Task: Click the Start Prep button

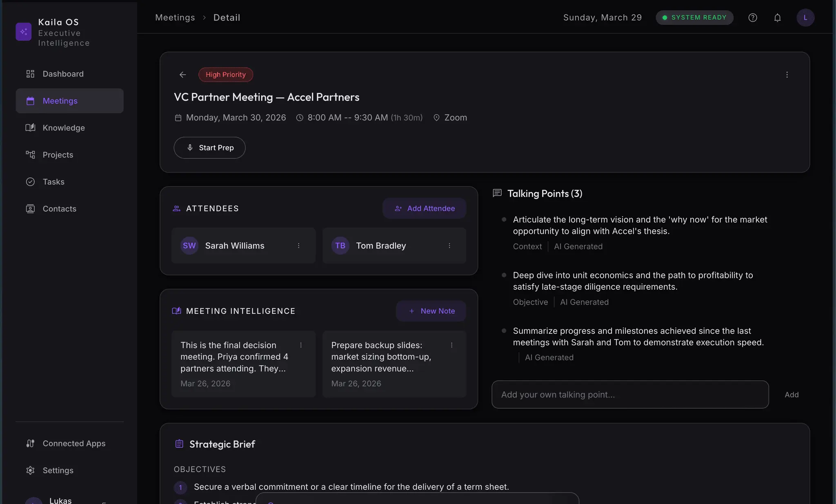Action: tap(209, 148)
